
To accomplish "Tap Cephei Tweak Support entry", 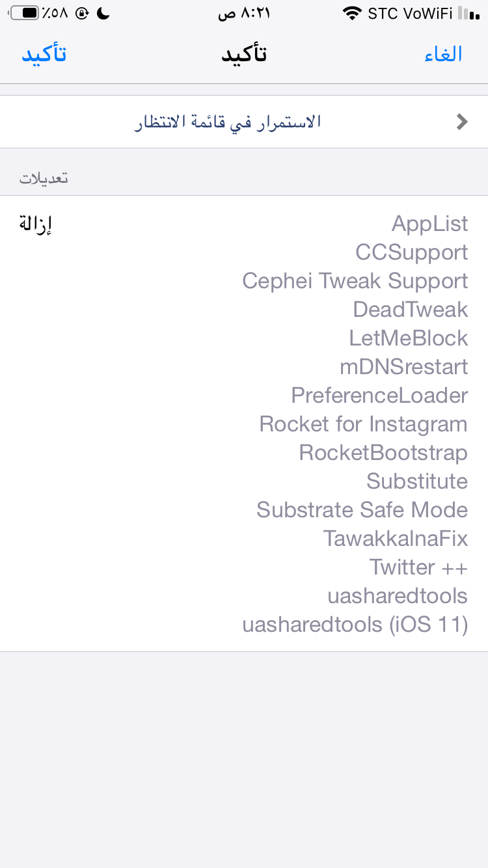I will (355, 281).
